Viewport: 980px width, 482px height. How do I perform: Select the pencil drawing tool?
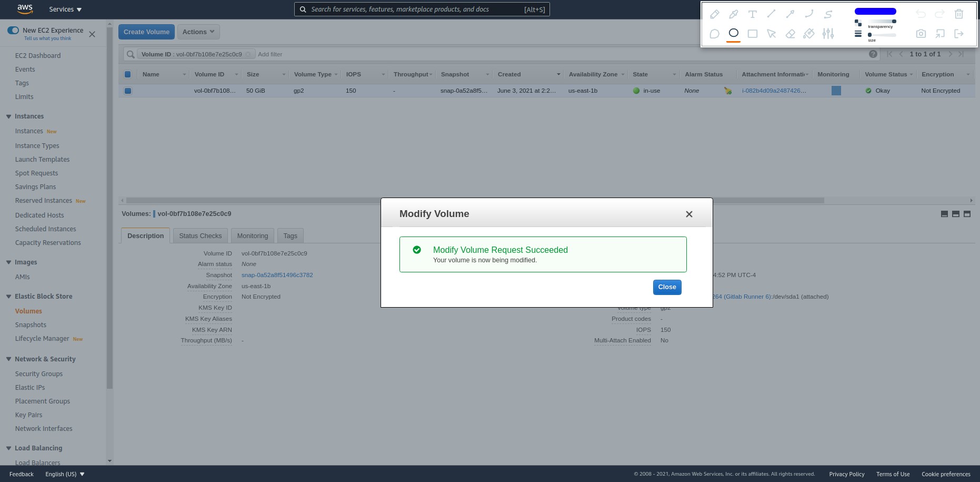[714, 14]
